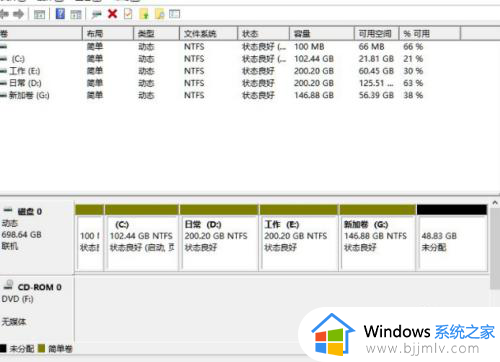The height and width of the screenshot is (362, 500).
Task: Click the olive 简单卷 legend swatch
Action: [41, 348]
